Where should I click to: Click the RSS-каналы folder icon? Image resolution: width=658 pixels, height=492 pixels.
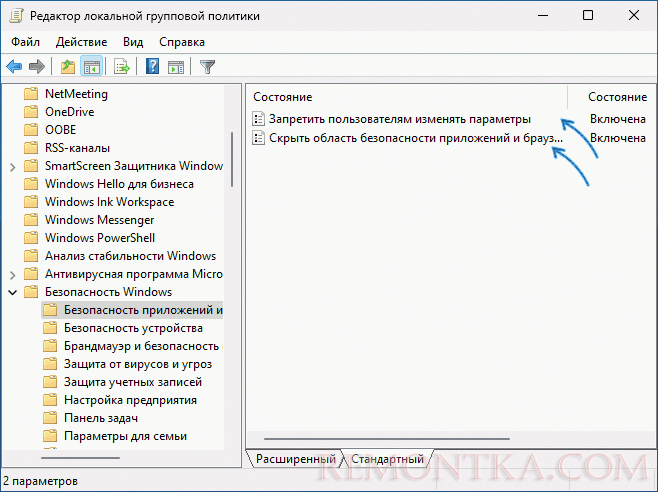point(31,148)
